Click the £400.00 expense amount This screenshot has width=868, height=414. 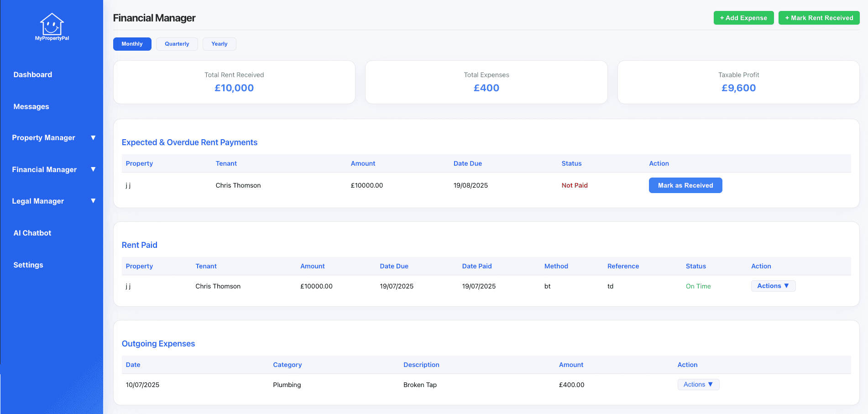[571, 385]
